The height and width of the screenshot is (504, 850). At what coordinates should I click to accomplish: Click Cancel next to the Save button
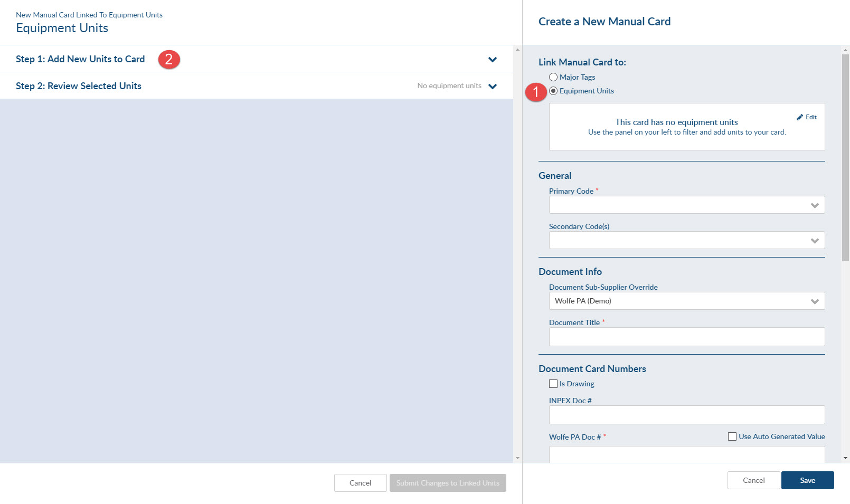tap(754, 480)
